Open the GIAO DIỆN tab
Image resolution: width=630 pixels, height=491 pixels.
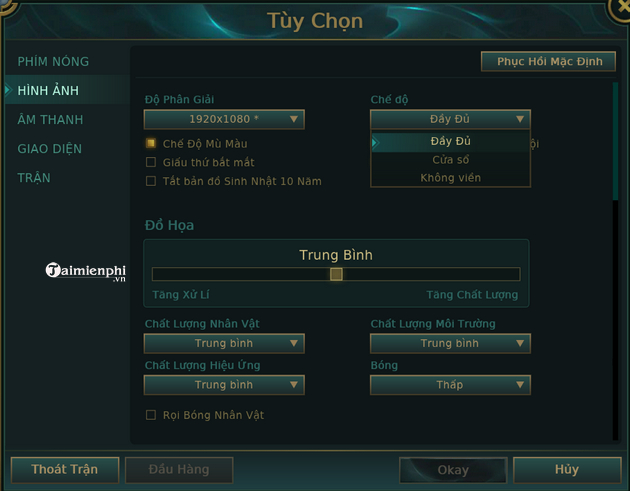(49, 149)
